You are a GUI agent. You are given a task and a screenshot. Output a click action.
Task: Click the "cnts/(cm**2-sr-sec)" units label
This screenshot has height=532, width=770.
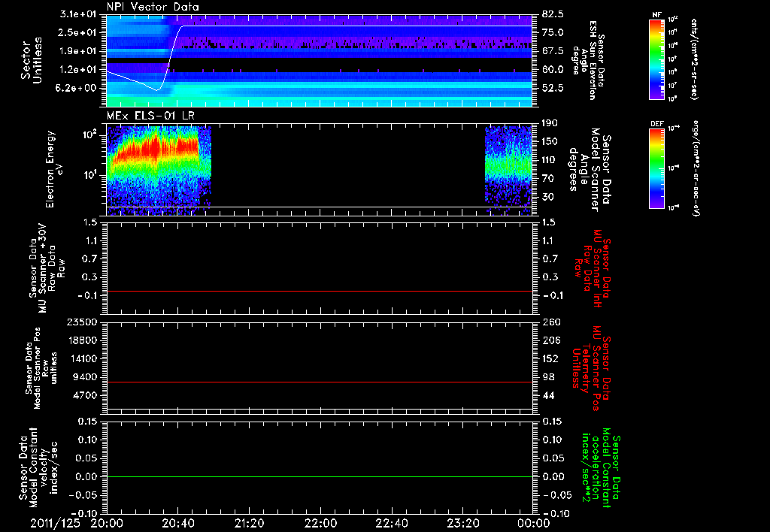pyautogui.click(x=694, y=59)
